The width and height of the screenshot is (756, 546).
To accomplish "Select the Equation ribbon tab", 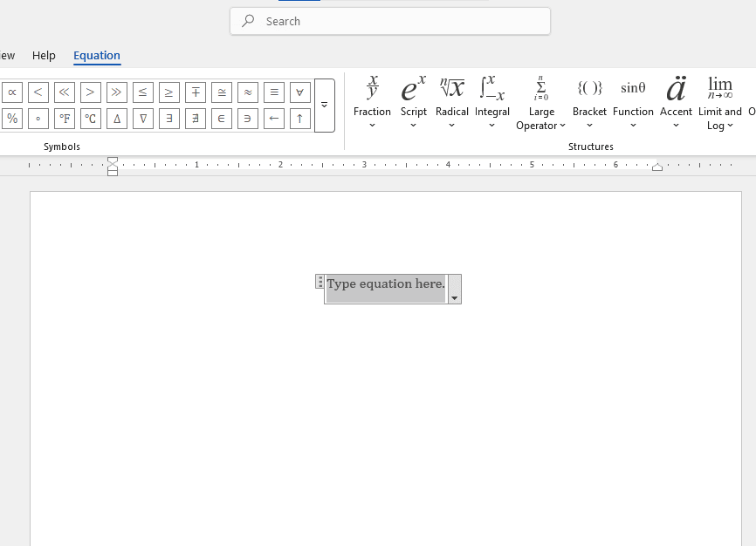I will [x=97, y=56].
